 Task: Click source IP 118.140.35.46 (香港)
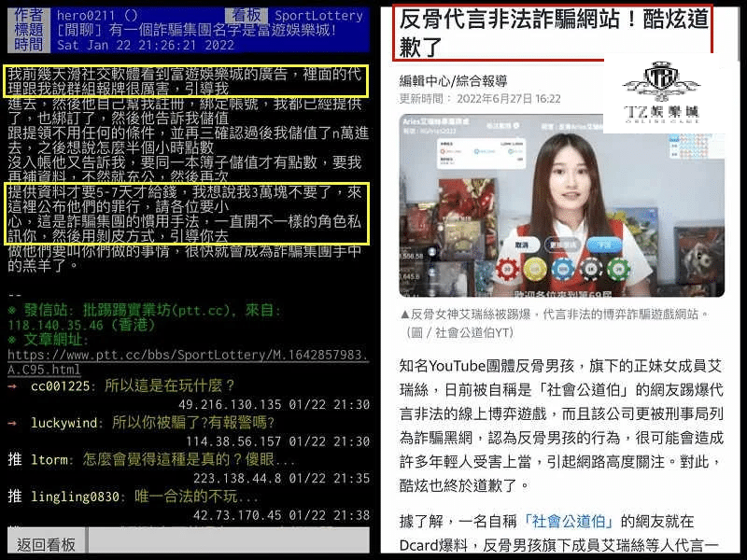[81, 325]
